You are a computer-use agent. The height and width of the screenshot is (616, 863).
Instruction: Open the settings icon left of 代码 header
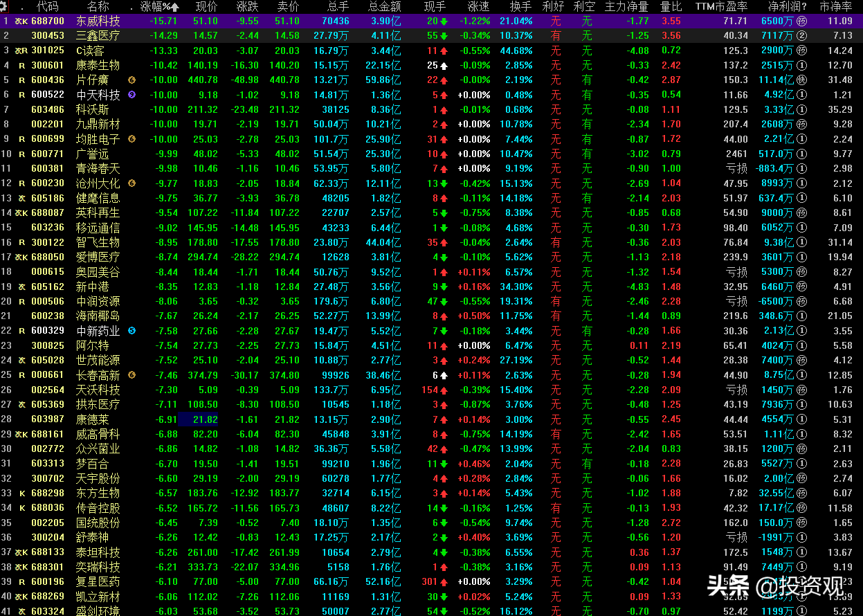5,6
